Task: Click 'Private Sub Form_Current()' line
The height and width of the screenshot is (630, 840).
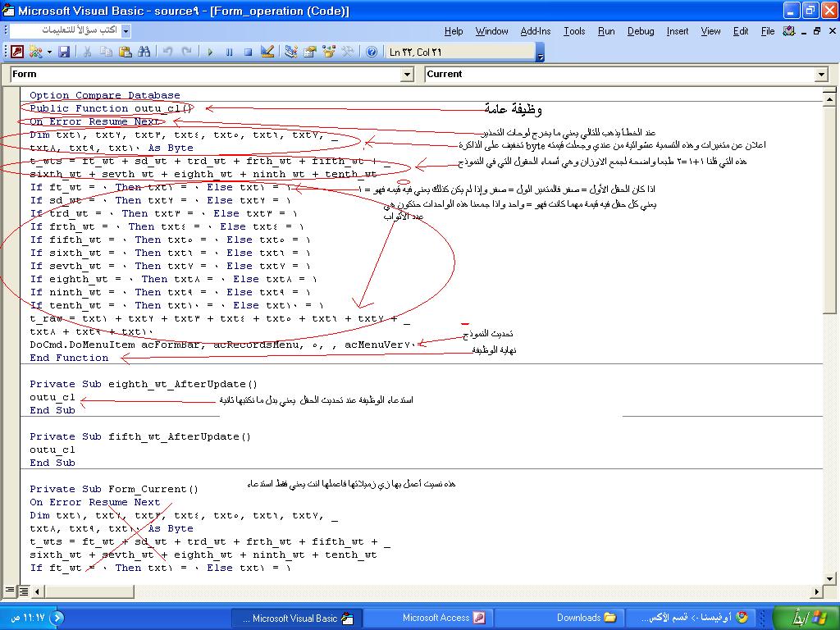Action: tap(114, 489)
